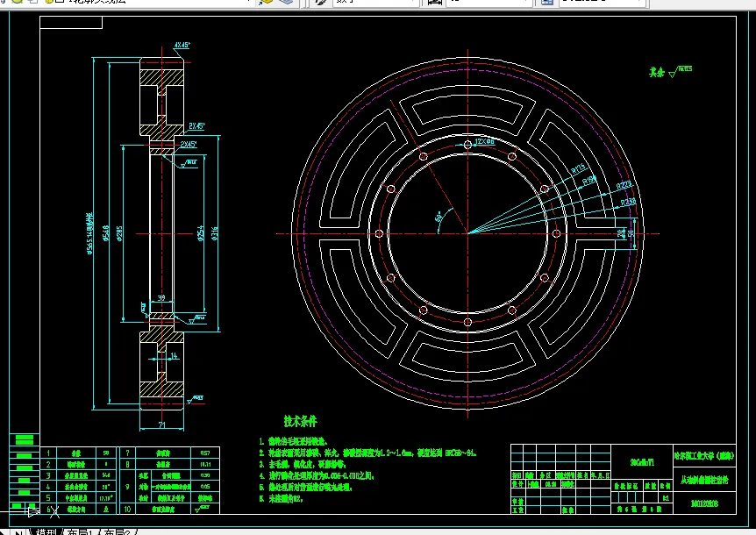The width and height of the screenshot is (756, 535).
Task: Select the 39 dimension text
Action: click(161, 298)
